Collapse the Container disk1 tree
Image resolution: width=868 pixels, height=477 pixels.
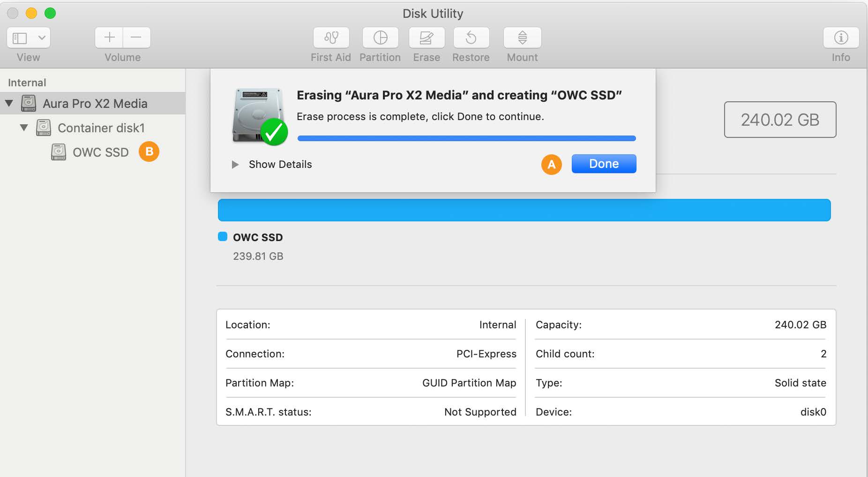(24, 128)
